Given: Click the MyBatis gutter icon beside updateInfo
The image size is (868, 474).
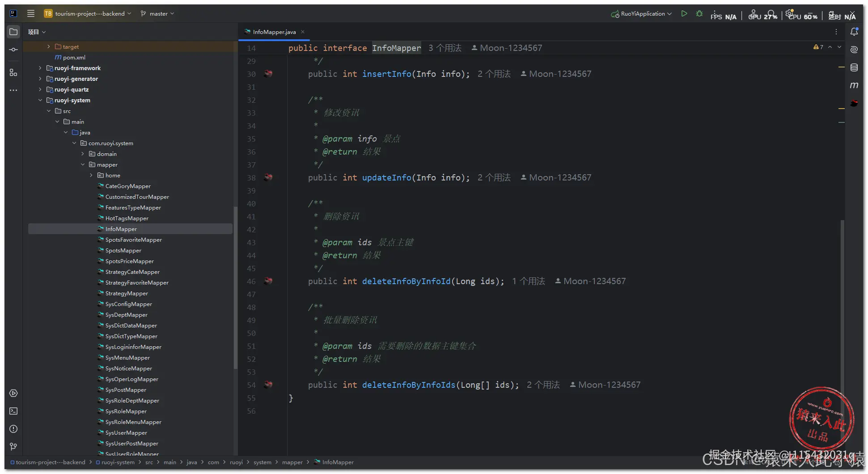Looking at the screenshot, I should tap(268, 177).
